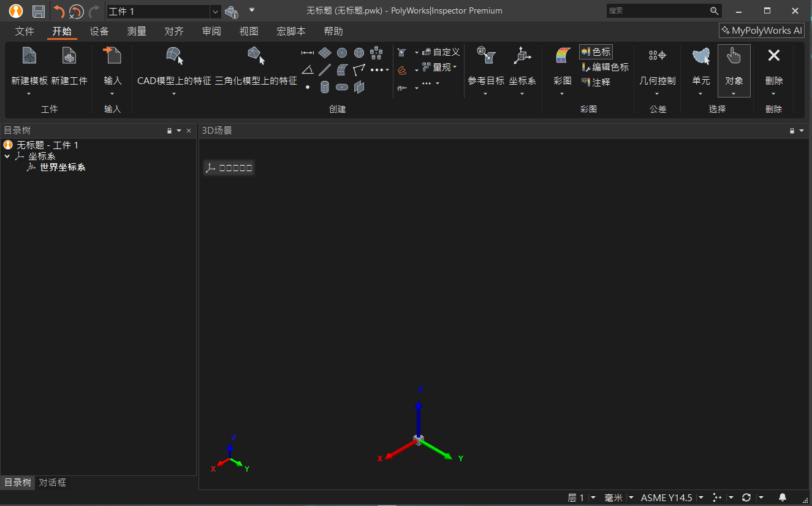Toggle the 目录树 panel lock
812x506 pixels.
[x=170, y=131]
